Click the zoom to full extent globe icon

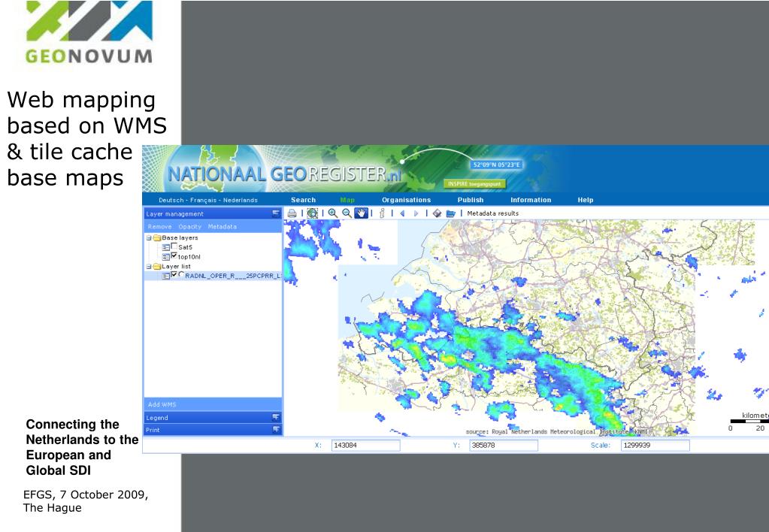(x=313, y=213)
